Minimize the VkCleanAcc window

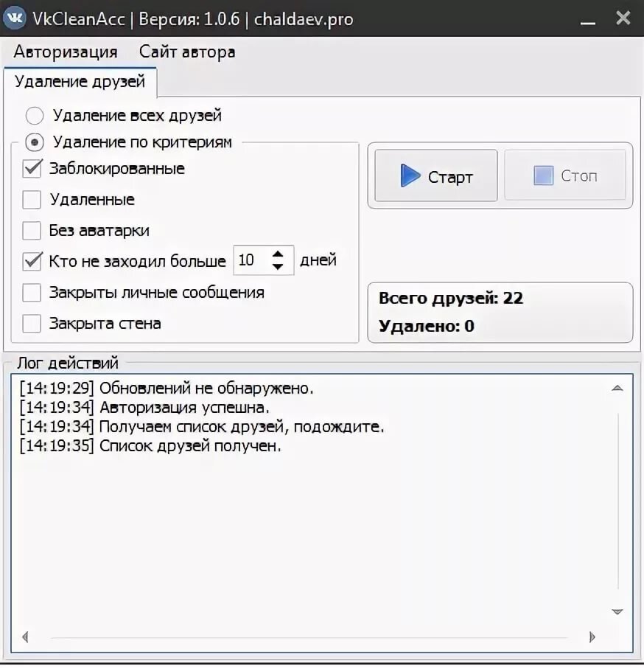click(588, 21)
